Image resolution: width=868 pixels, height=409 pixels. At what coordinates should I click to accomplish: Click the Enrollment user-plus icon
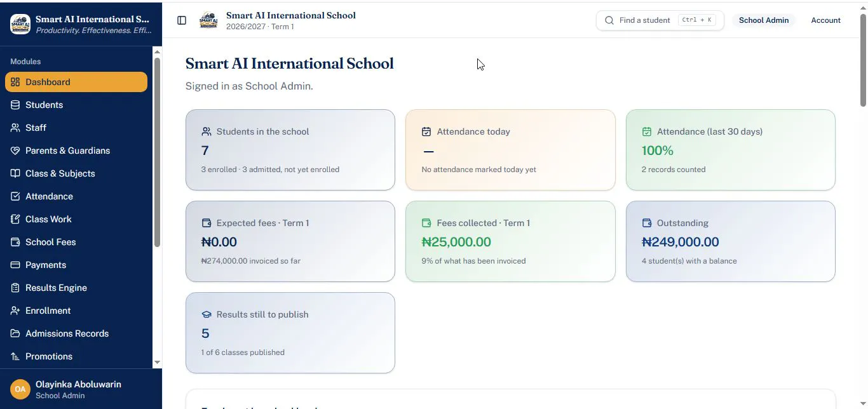tap(15, 311)
